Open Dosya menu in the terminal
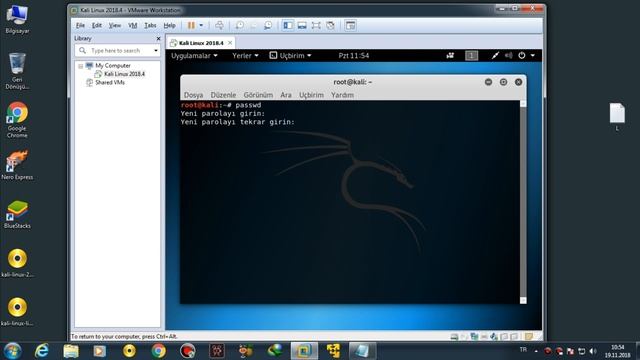 (193, 95)
